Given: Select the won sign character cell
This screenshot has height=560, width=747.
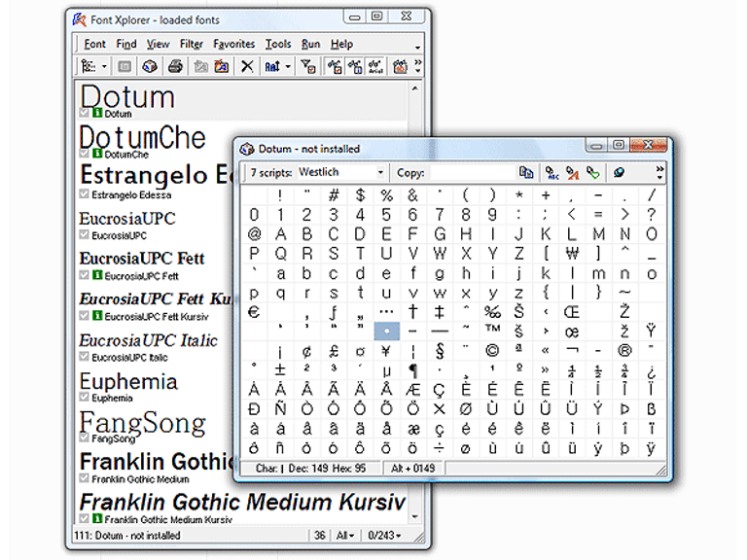Looking at the screenshot, I should [572, 254].
